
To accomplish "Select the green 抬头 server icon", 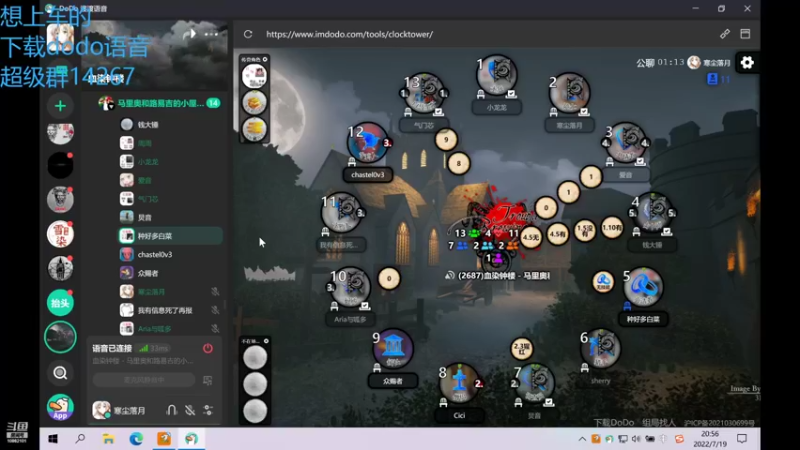I will (x=60, y=303).
